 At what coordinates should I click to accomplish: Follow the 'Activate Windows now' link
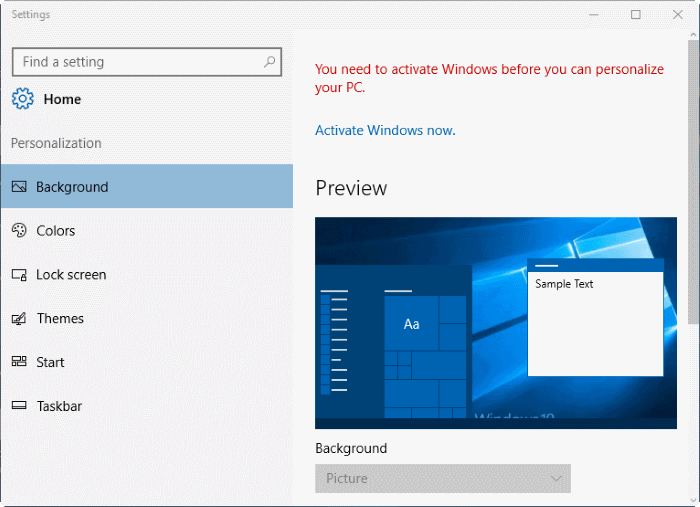click(385, 130)
